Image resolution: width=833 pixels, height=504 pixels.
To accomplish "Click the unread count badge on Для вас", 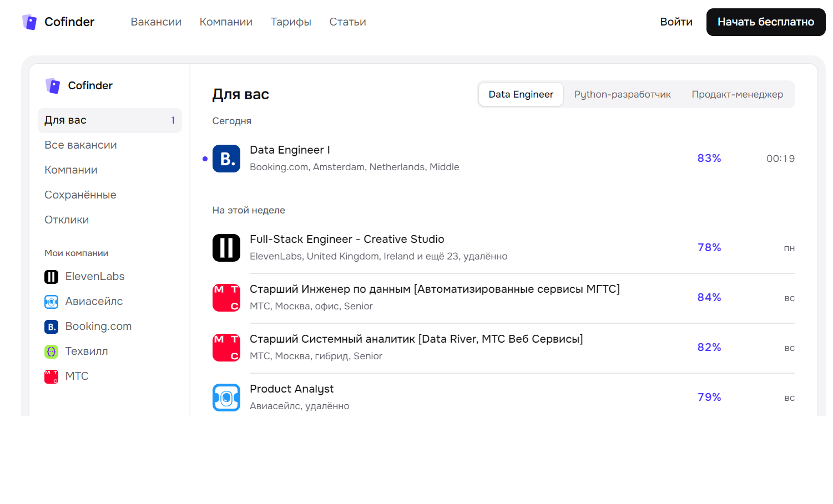I will [173, 120].
